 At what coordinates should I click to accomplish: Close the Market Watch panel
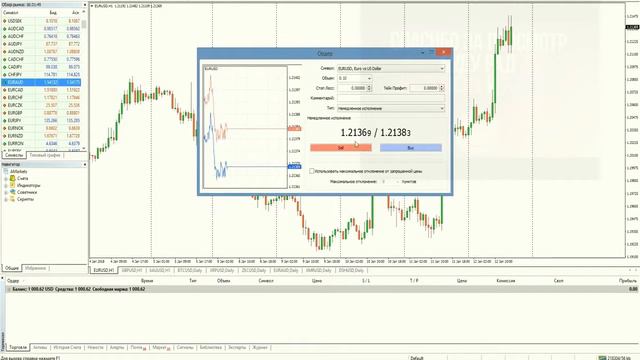(x=84, y=5)
